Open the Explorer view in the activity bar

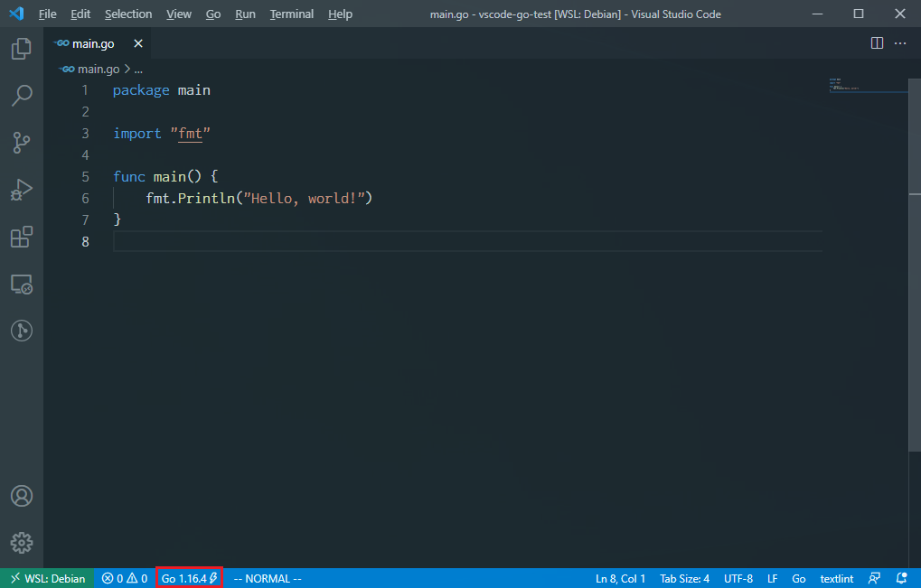tap(21, 48)
